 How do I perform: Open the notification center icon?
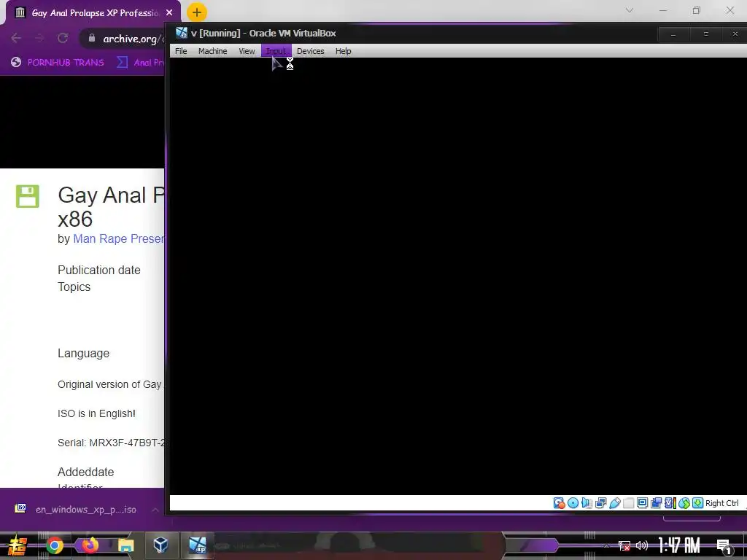723,546
